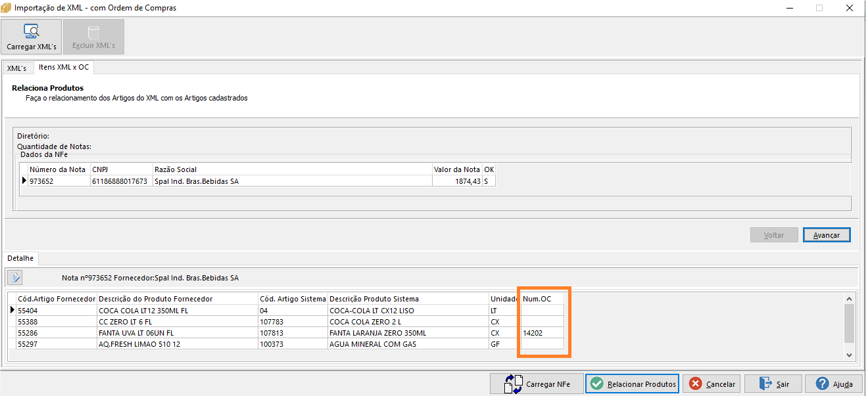Image resolution: width=868 pixels, height=398 pixels.
Task: Click the Razão Social column header
Action: [292, 169]
